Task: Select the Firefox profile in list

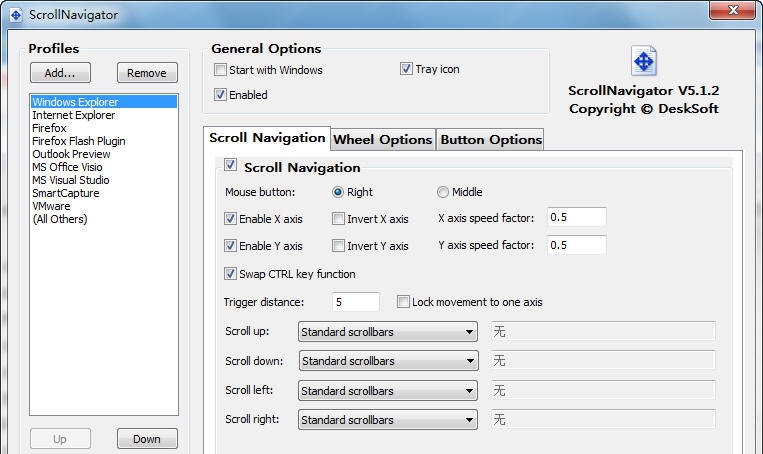Action: [50, 128]
